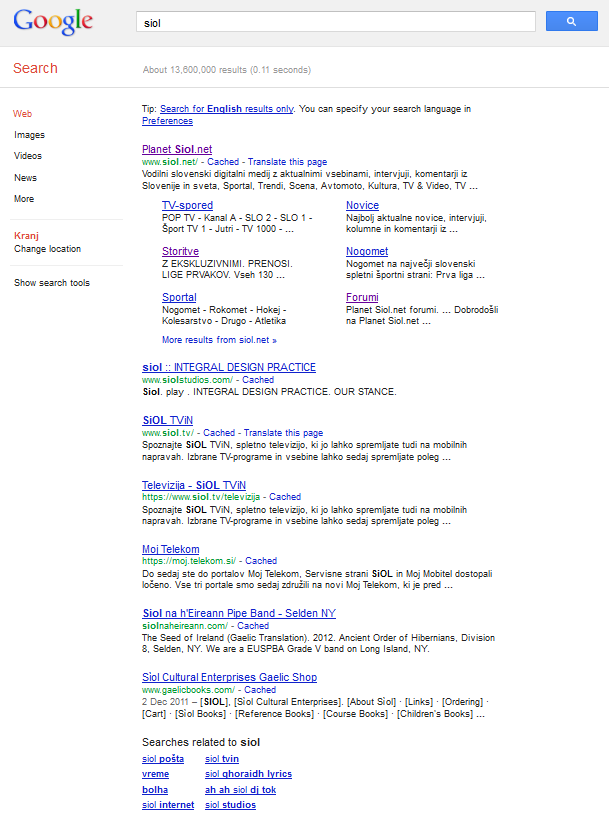Open TV-spored sitelink
This screenshot has width=609, height=820.
click(x=187, y=205)
